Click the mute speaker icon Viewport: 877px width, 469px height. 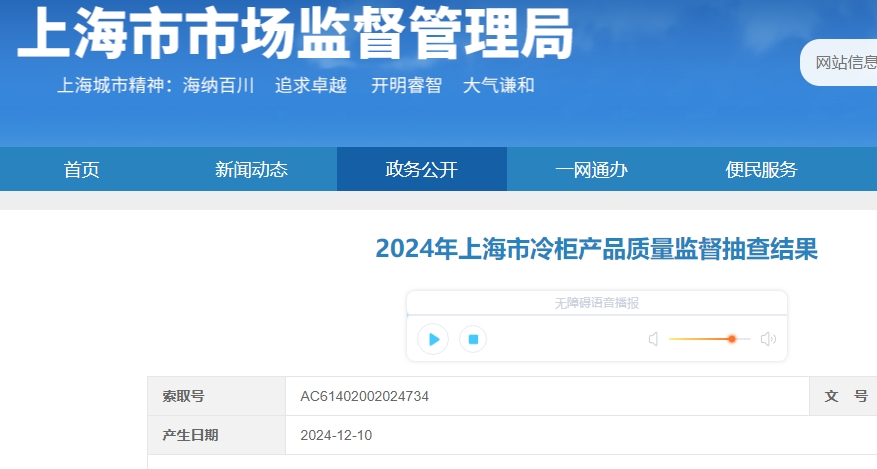[653, 339]
